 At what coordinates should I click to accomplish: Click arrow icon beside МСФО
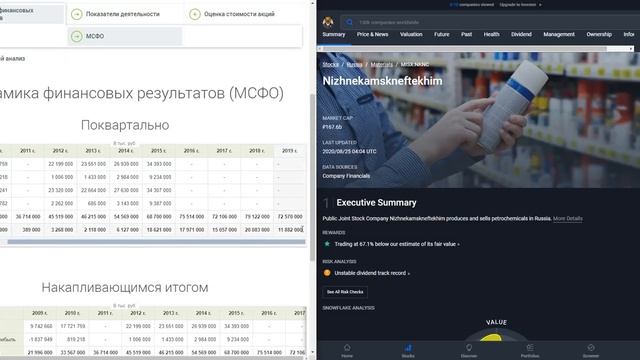point(76,36)
